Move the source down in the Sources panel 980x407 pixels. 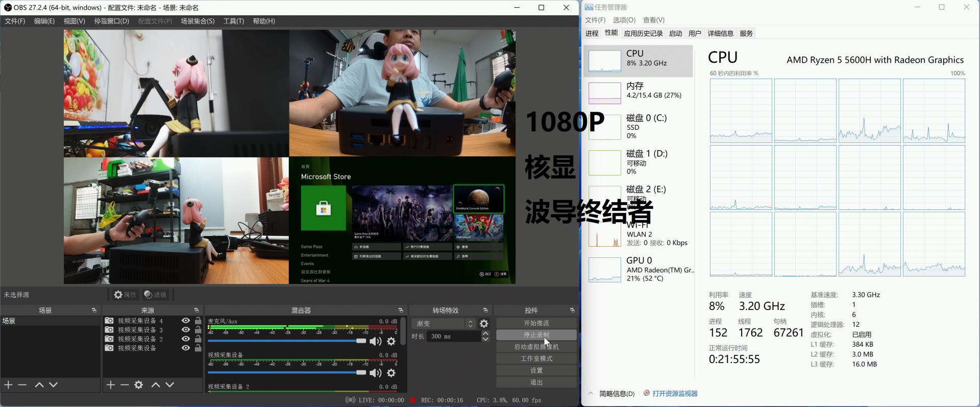click(170, 385)
